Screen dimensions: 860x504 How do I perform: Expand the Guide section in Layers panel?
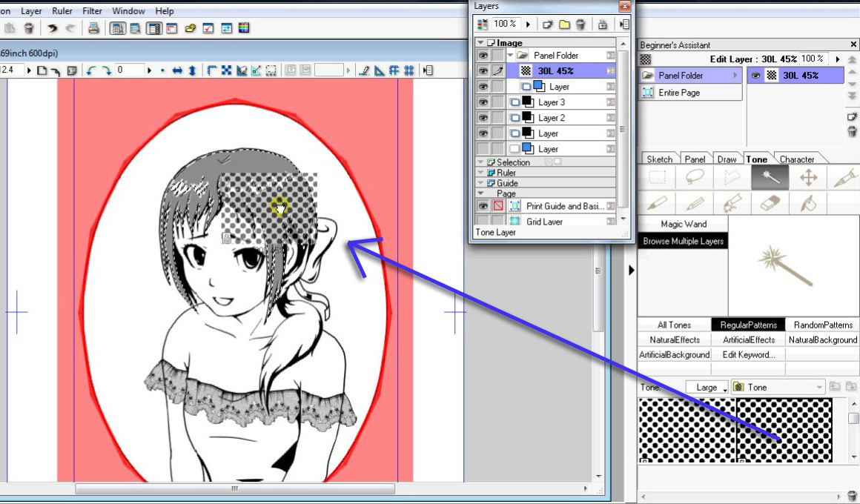click(480, 183)
